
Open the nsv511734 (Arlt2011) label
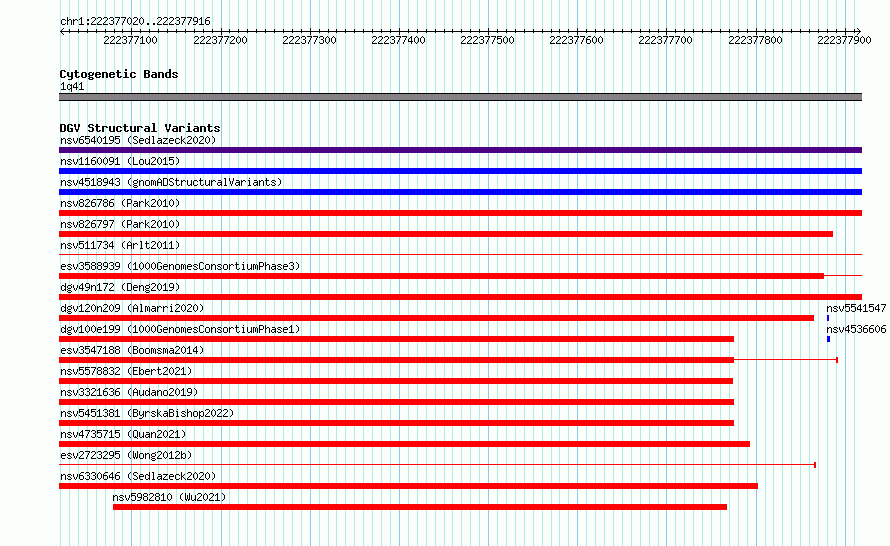tap(120, 245)
